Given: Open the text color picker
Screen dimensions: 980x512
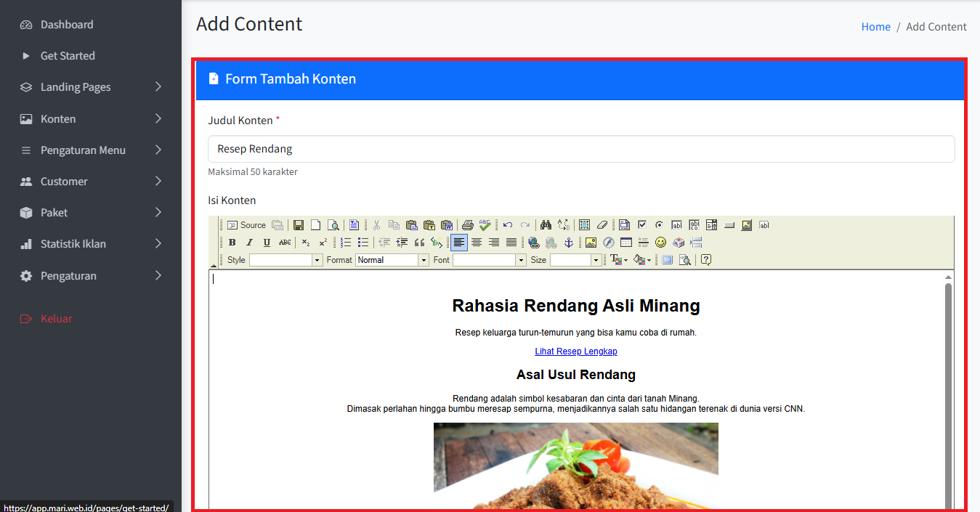Looking at the screenshot, I should (x=618, y=260).
